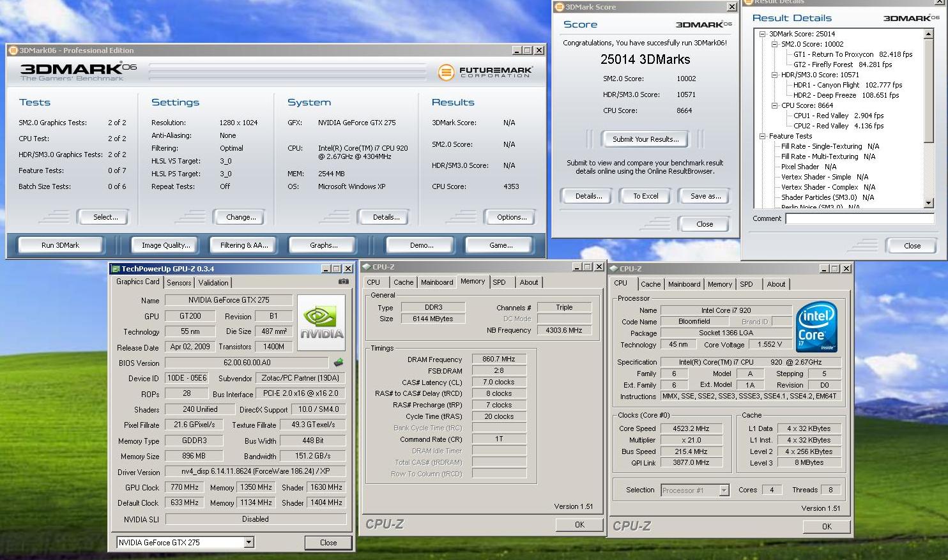Open Memory tab in right CPU-Z window
Image resolution: width=948 pixels, height=560 pixels.
point(719,284)
